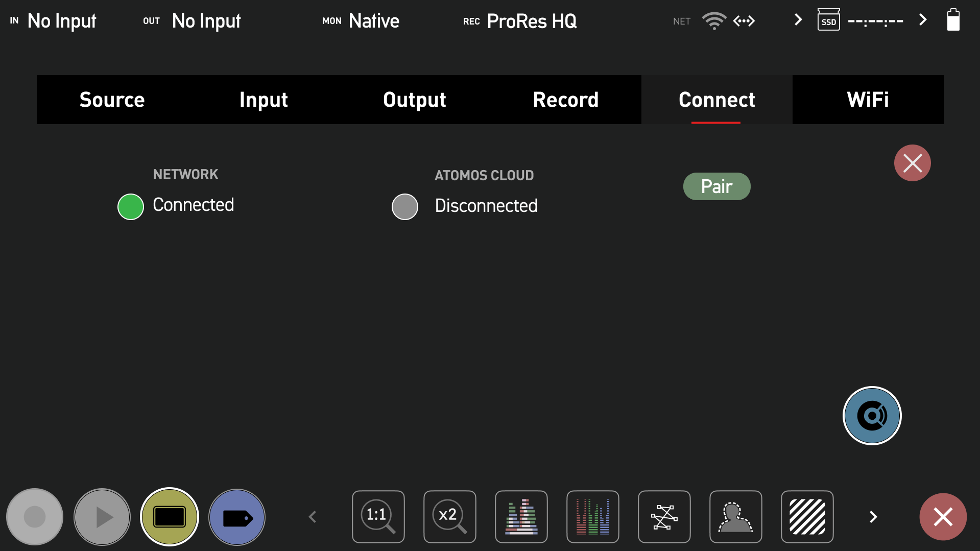
Task: Toggle the x2 zoom magnifier
Action: (x=449, y=516)
